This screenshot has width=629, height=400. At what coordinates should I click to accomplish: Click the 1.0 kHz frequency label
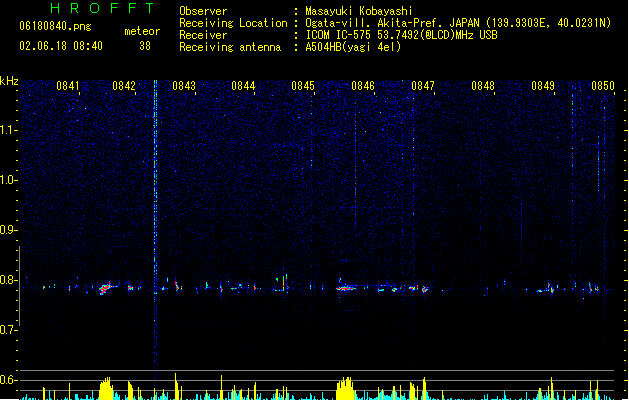click(8, 180)
